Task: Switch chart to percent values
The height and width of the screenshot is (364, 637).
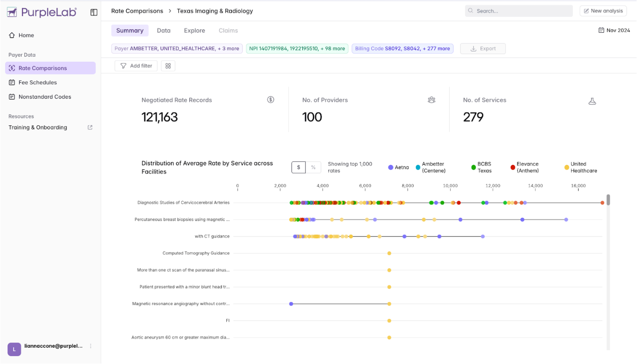Action: click(x=313, y=167)
